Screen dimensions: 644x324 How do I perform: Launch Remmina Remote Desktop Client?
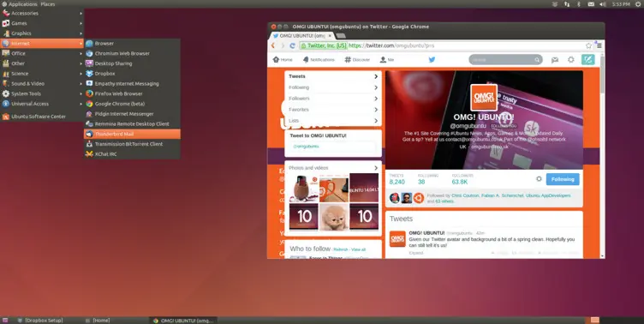pyautogui.click(x=132, y=123)
